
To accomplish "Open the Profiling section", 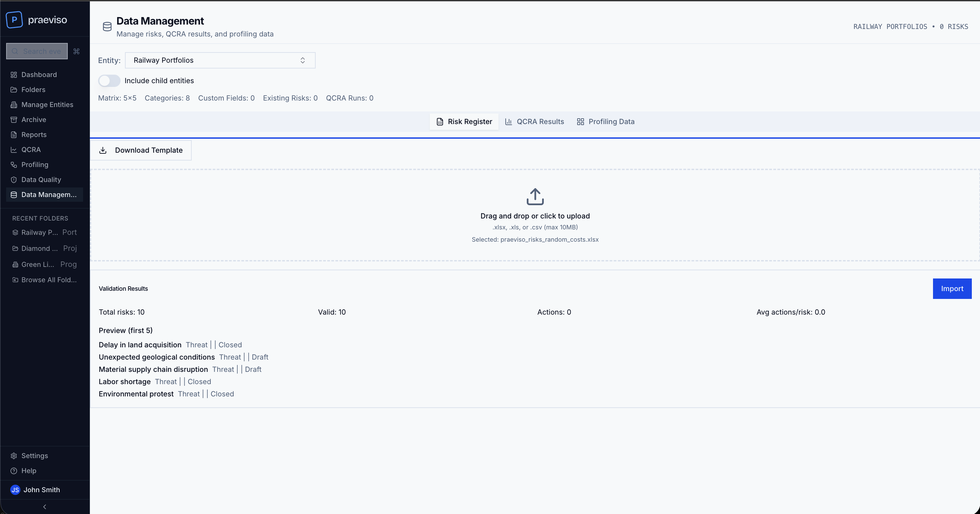I will 35,165.
